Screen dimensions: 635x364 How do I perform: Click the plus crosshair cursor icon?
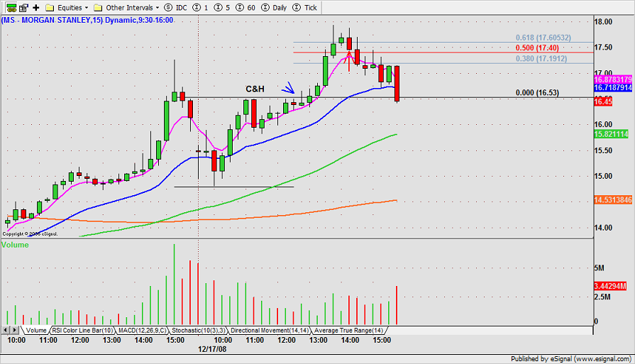pyautogui.click(x=36, y=7)
